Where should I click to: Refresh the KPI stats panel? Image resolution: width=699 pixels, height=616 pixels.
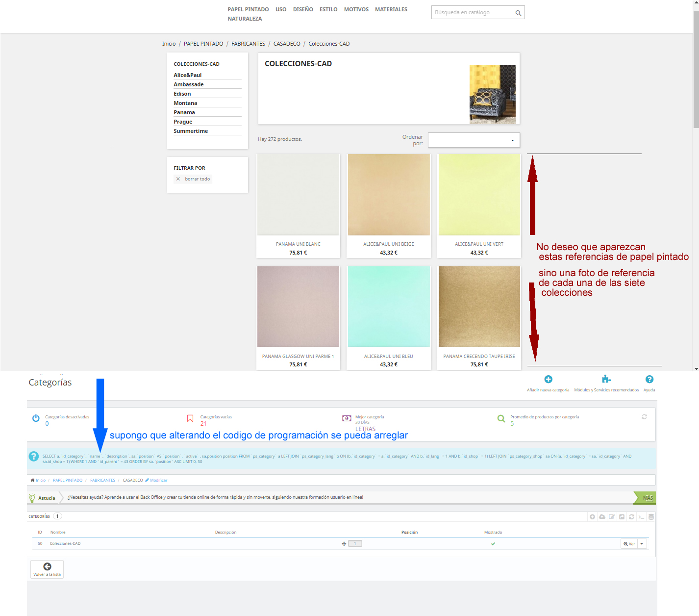tap(644, 416)
